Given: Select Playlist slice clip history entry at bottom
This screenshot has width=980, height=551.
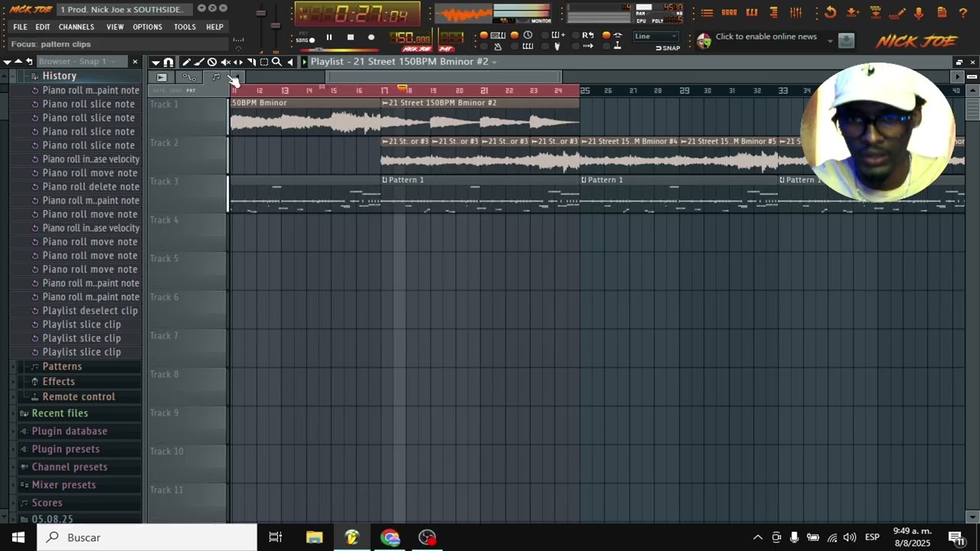Looking at the screenshot, I should click(x=82, y=352).
